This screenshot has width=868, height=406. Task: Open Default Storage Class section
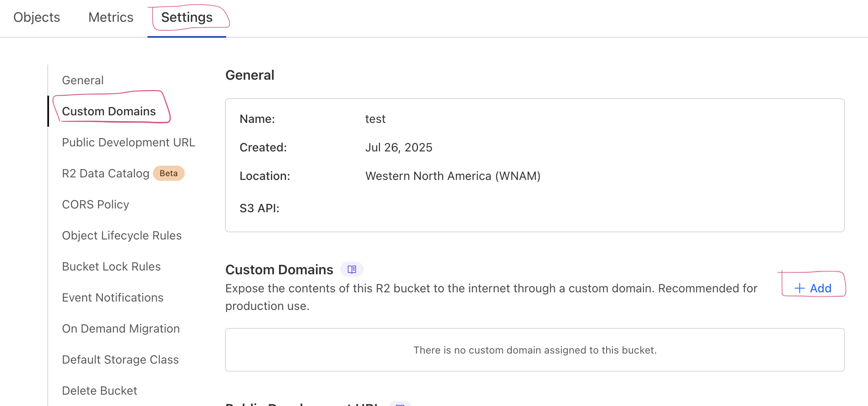120,359
